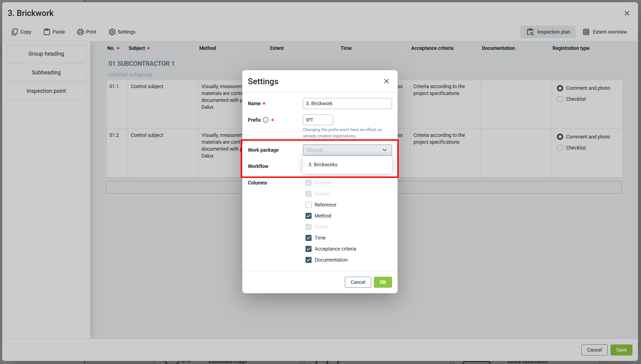Click Cancel in the Settings dialog

(358, 282)
